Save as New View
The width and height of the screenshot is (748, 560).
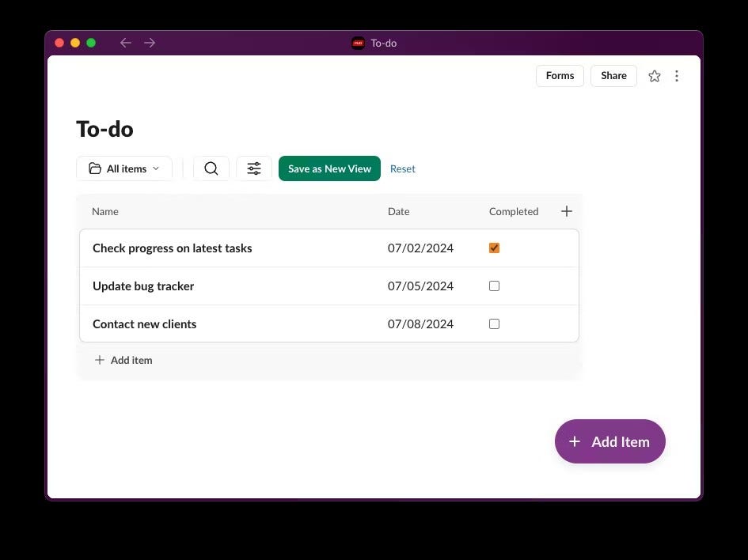tap(329, 168)
